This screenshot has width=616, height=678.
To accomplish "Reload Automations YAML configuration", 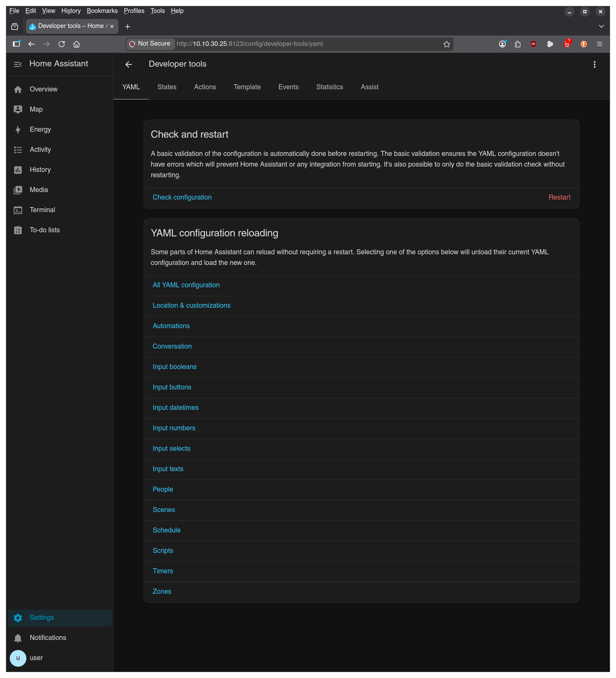I will (361, 326).
